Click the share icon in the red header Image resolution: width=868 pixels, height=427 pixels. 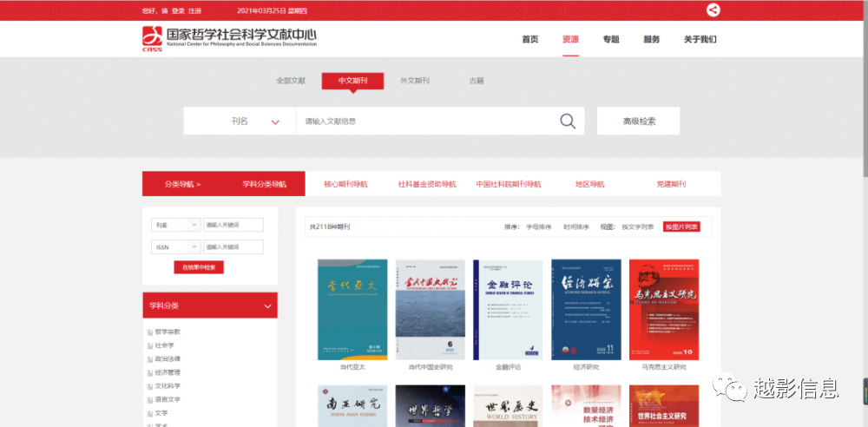713,10
